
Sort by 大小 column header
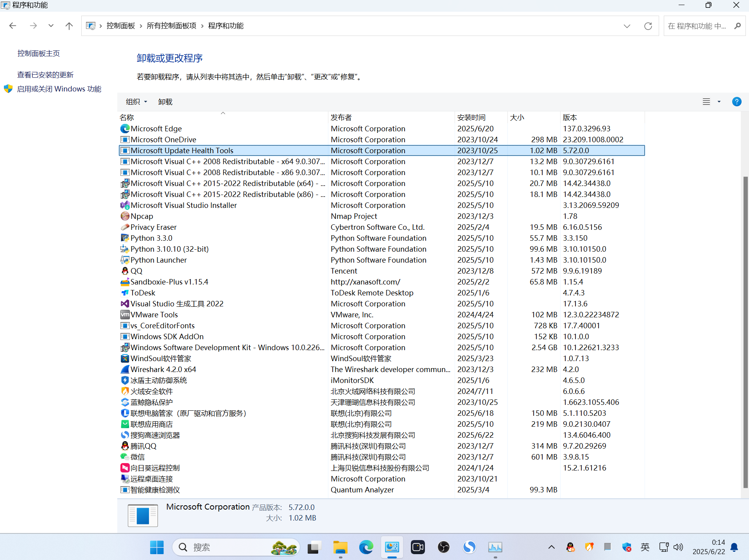click(534, 117)
